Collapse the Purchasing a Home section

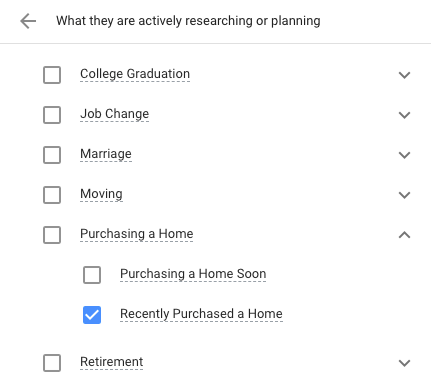tap(404, 235)
